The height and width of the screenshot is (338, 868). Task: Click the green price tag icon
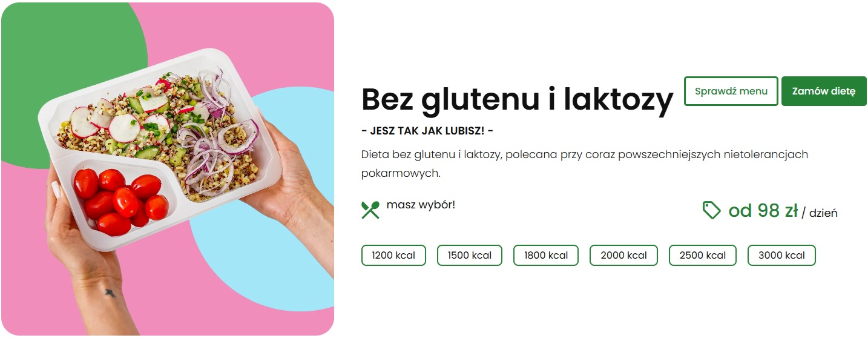711,210
